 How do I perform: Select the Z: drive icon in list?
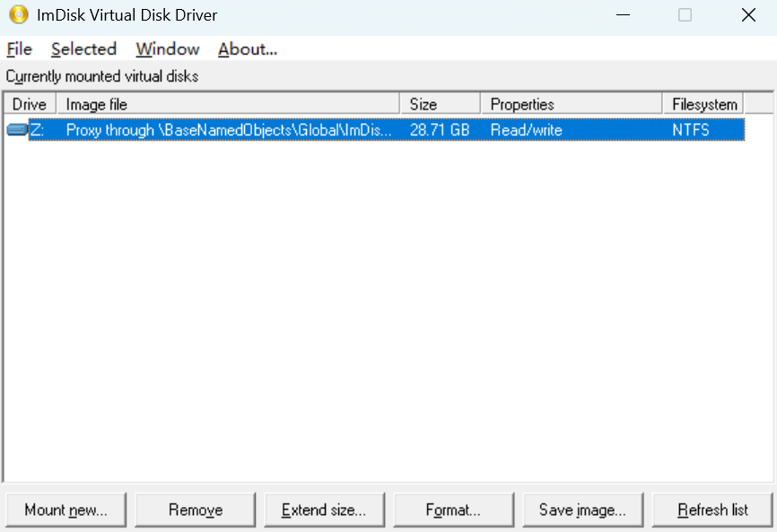click(17, 130)
